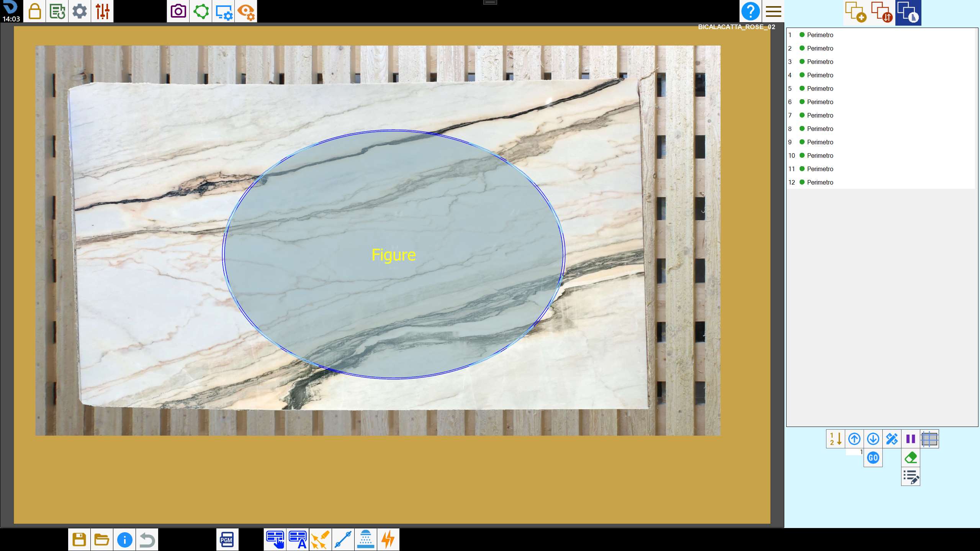The width and height of the screenshot is (980, 551).
Task: Select Perimetro row 5
Action: [880, 88]
